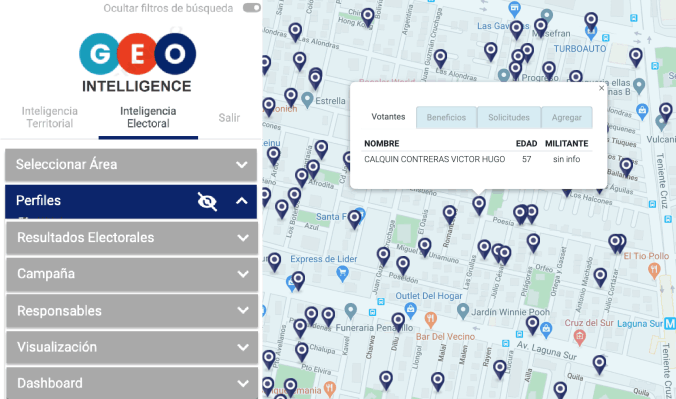676x399 pixels.
Task: Click the Bar Del Vecino restaurant icon
Action: (430, 320)
